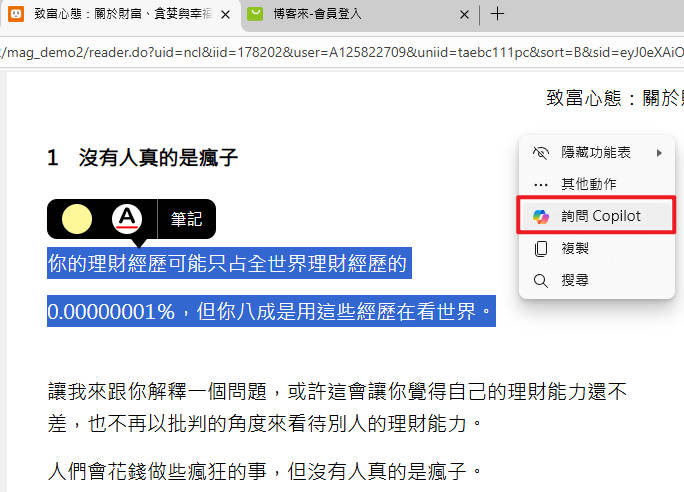Click the copy icon beside 複製
The height and width of the screenshot is (492, 684).
pos(541,248)
